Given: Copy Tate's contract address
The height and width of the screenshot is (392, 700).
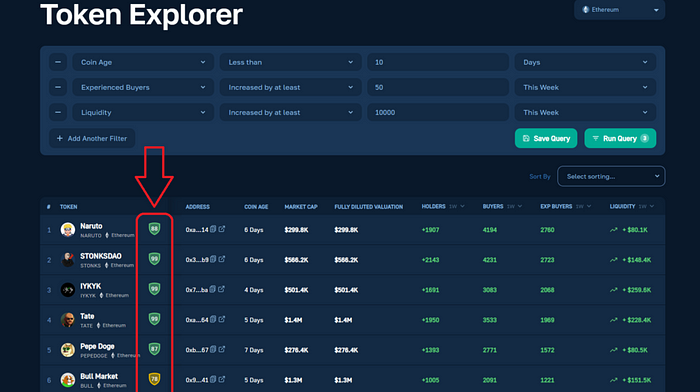Looking at the screenshot, I should click(213, 319).
